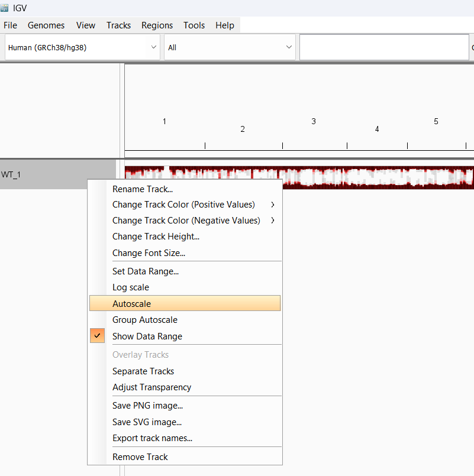Click the IGV application icon in title bar
The image size is (474, 476).
click(4, 8)
